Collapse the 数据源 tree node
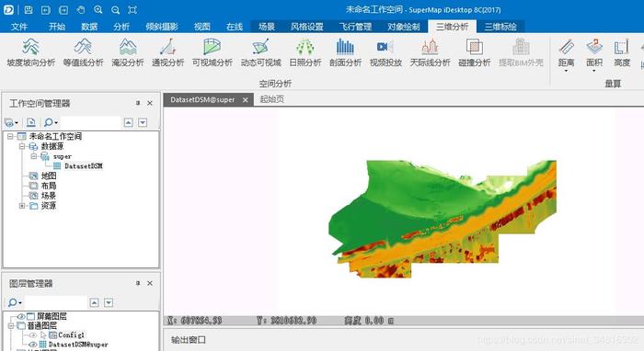The image size is (644, 351). click(22, 146)
